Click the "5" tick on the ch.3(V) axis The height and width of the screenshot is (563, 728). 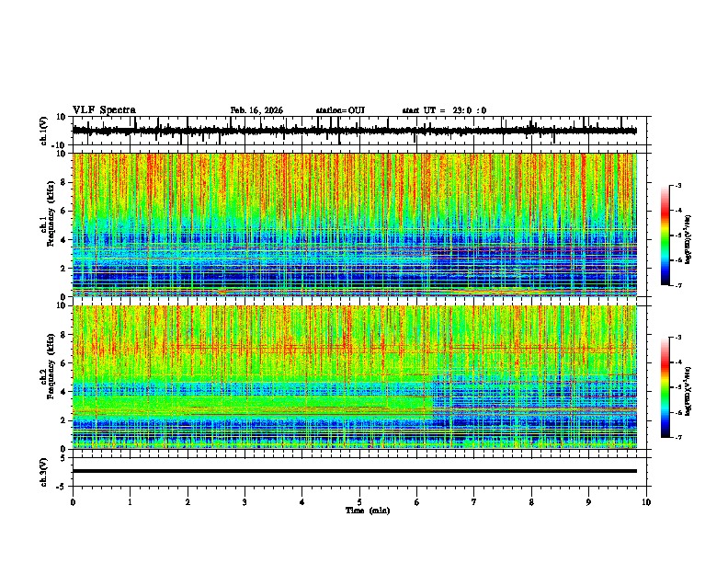point(63,458)
